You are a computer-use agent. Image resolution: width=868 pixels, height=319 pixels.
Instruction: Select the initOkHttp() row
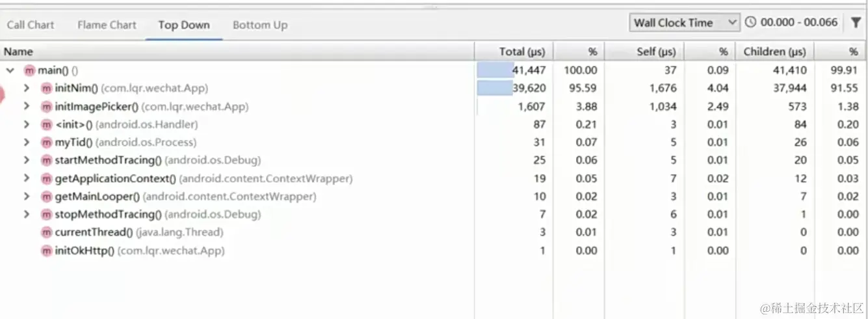click(x=434, y=251)
